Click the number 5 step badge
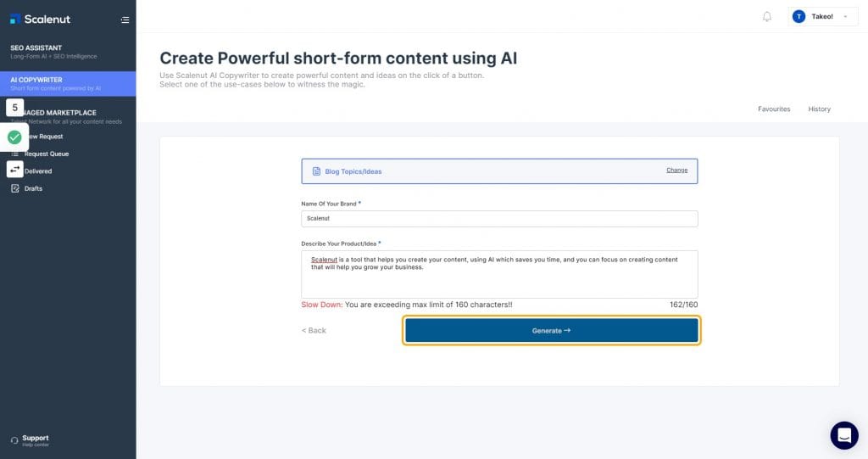The width and height of the screenshot is (868, 459). pyautogui.click(x=15, y=108)
